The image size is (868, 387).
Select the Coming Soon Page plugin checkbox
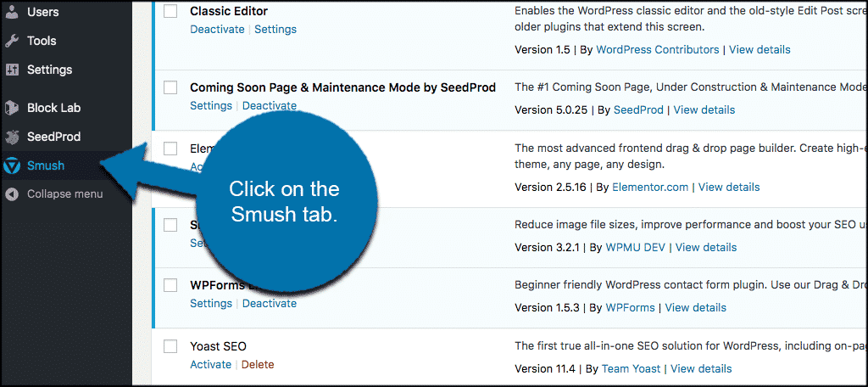point(170,87)
